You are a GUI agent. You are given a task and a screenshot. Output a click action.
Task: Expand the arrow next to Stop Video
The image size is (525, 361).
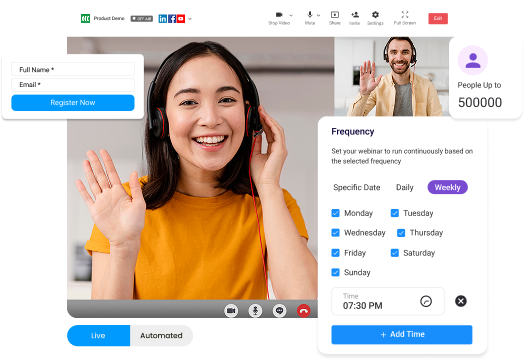pos(291,15)
